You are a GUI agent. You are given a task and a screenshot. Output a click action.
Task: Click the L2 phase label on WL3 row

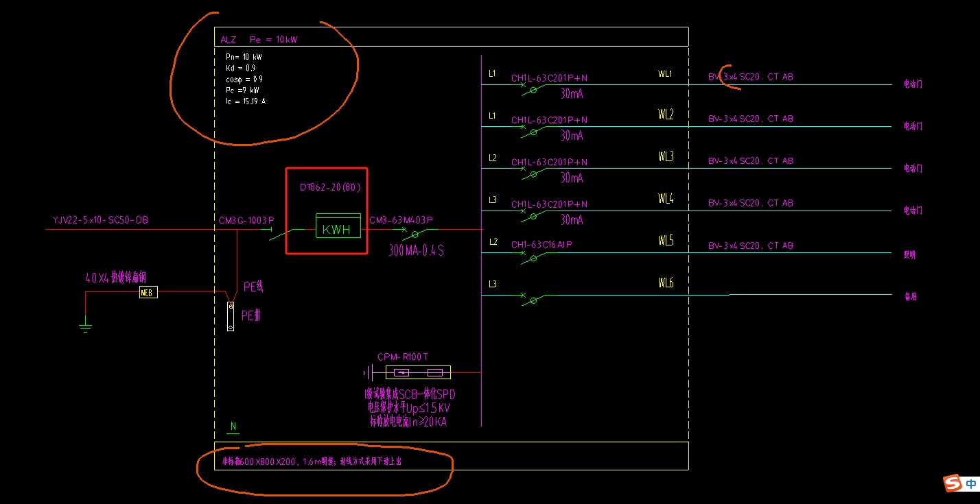pyautogui.click(x=493, y=158)
